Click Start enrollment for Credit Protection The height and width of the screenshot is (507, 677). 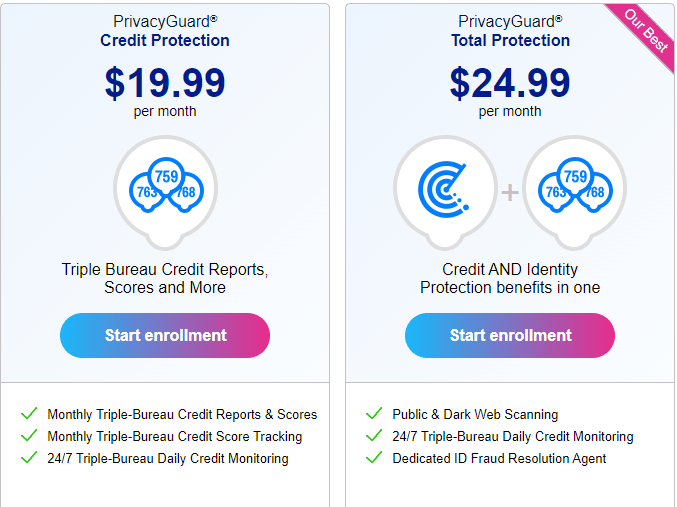pos(165,335)
